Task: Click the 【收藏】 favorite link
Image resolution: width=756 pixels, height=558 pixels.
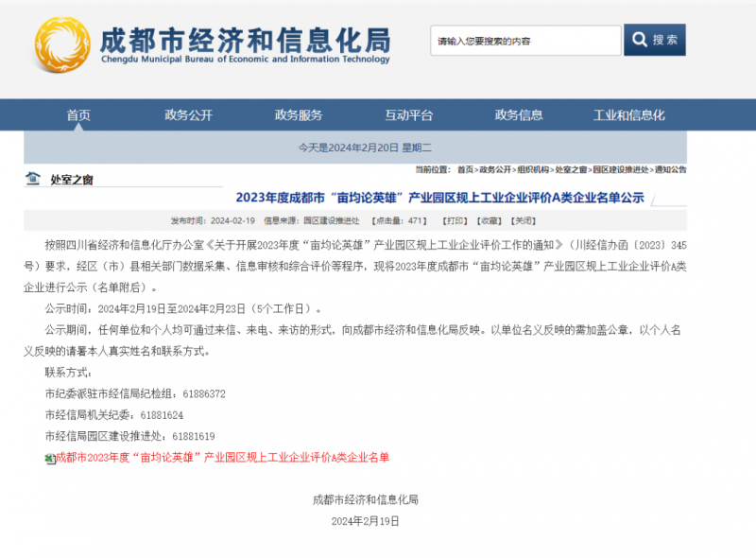Action: pos(490,220)
